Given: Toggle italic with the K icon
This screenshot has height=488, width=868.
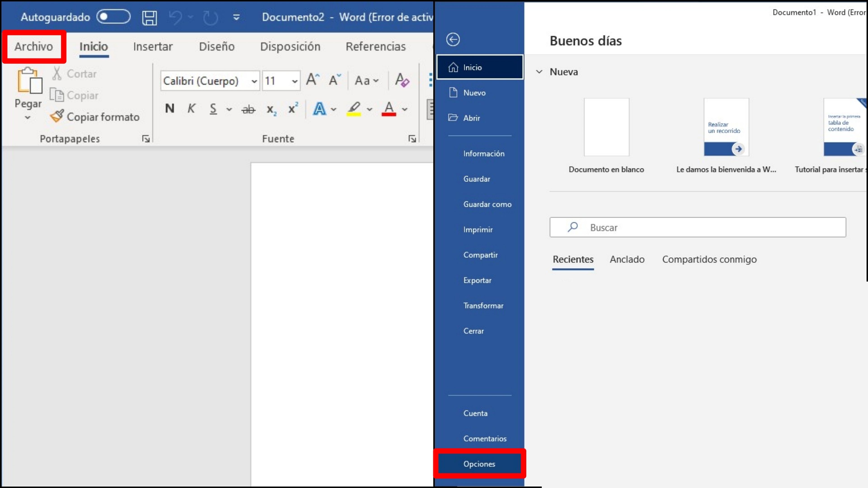Looking at the screenshot, I should click(x=191, y=109).
